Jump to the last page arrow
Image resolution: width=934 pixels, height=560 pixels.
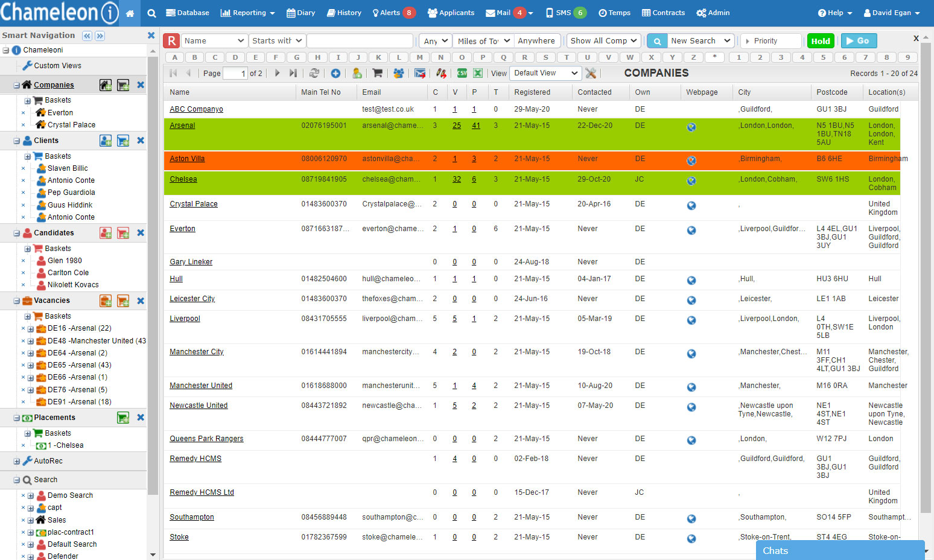pos(293,73)
